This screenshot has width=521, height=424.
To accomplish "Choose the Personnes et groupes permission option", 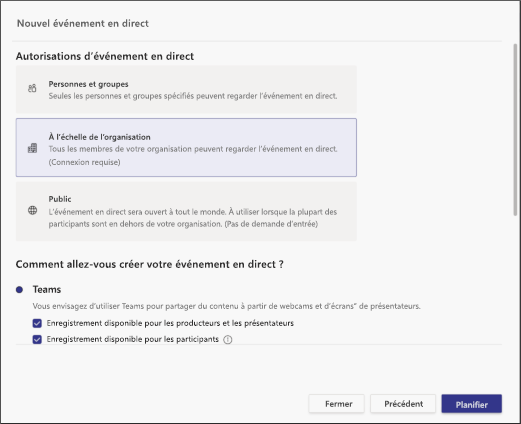I will point(186,89).
